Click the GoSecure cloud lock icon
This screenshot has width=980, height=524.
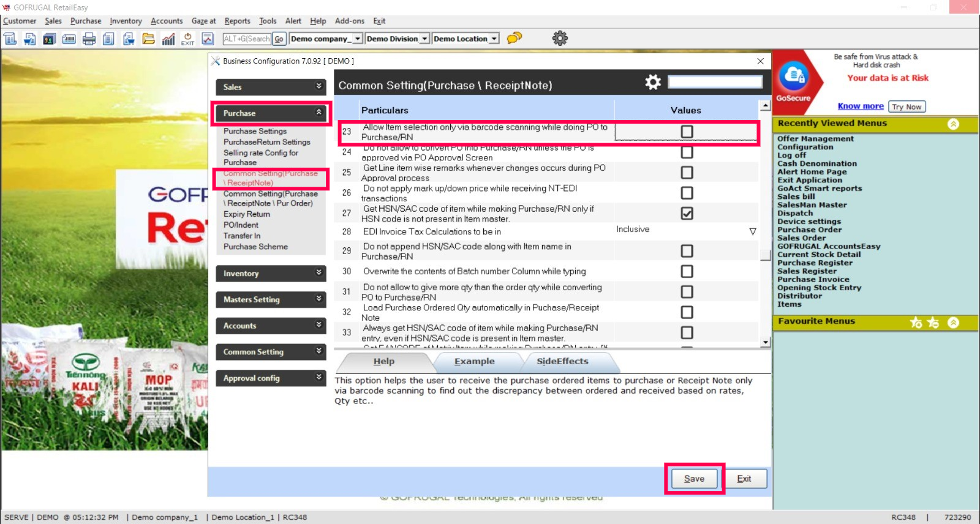794,77
